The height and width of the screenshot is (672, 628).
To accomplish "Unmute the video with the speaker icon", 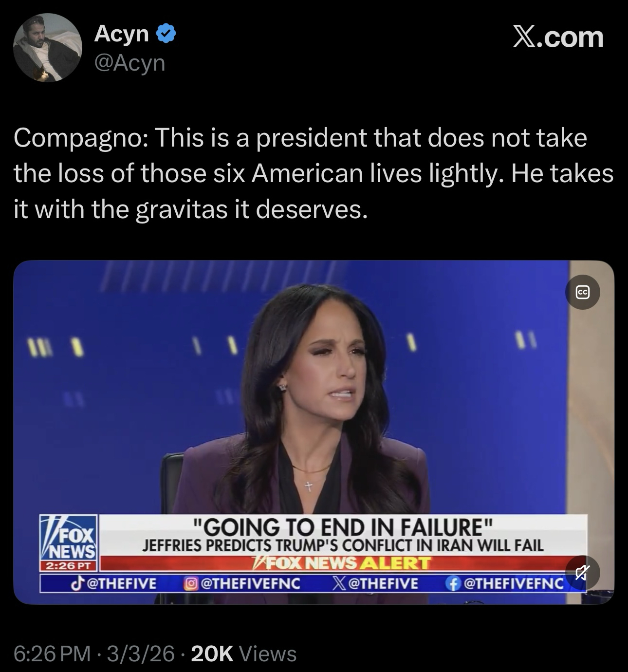I will [582, 573].
